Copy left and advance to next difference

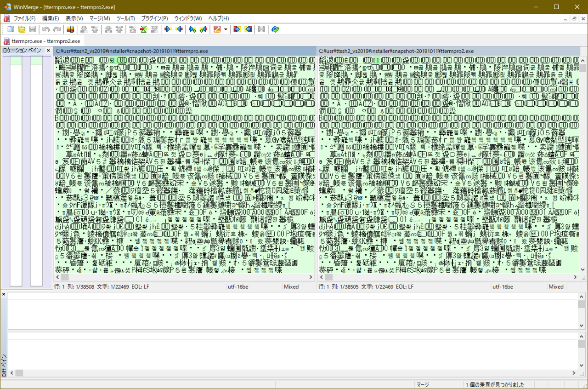(x=204, y=29)
